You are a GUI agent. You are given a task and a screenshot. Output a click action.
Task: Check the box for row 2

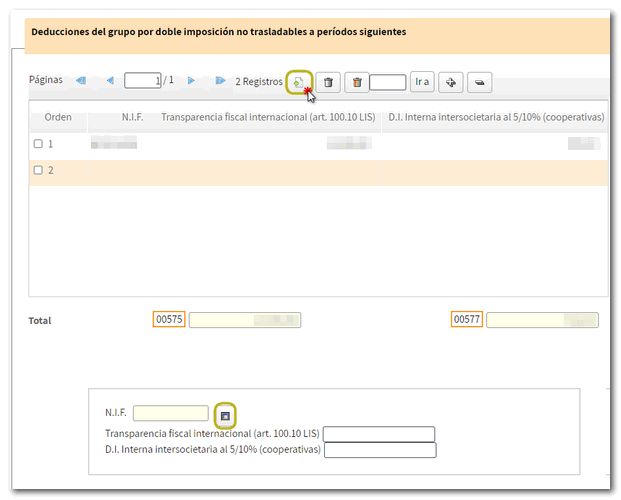coord(39,170)
